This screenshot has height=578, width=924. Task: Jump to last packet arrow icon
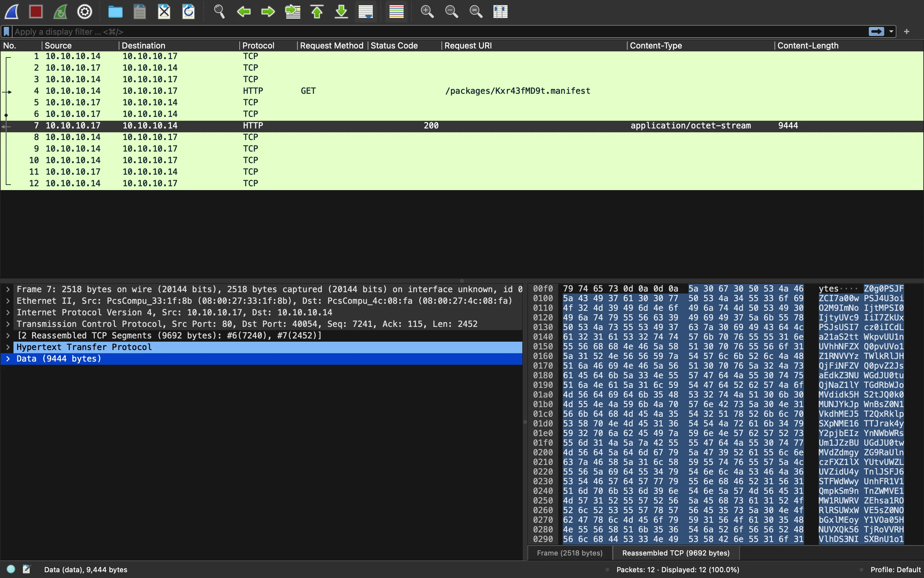point(341,12)
